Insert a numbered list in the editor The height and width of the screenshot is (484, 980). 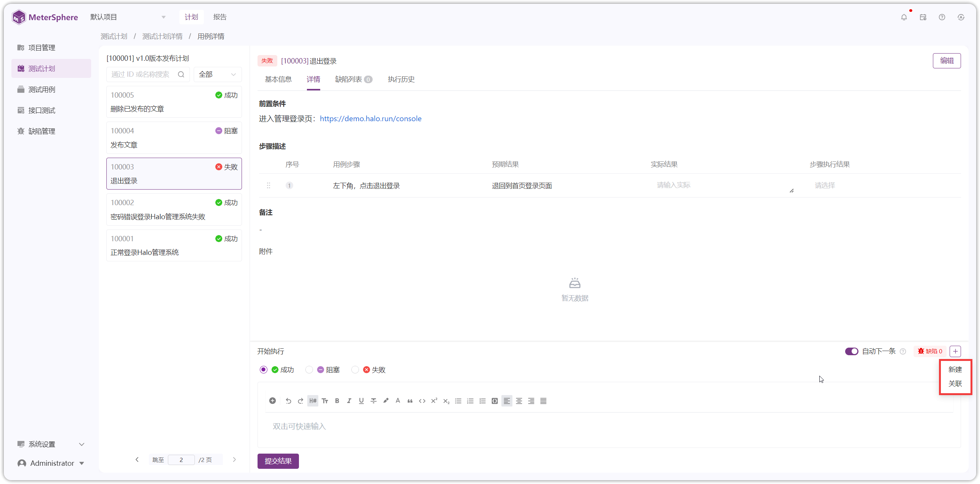471,401
